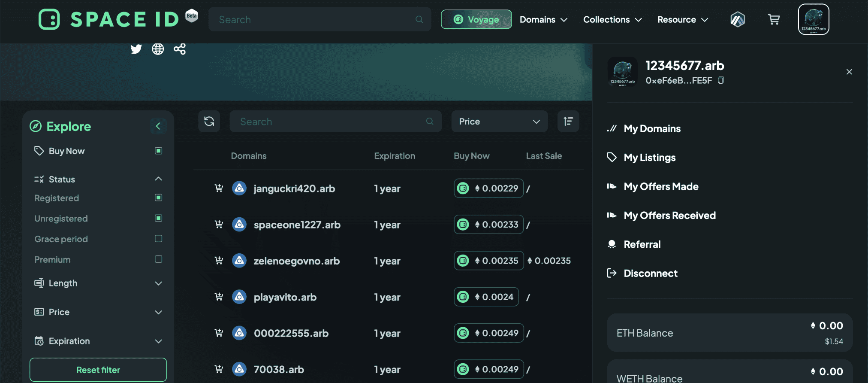Click the Voyage button
The image size is (868, 383).
(x=476, y=19)
